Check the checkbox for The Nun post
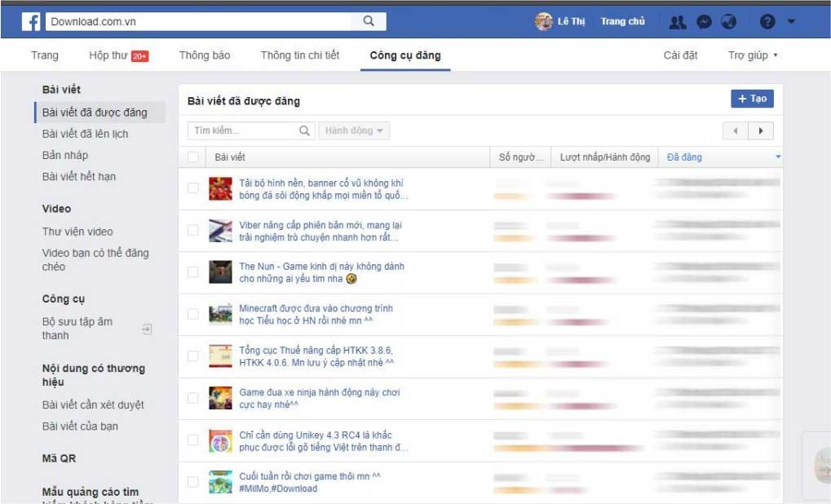The width and height of the screenshot is (831, 504). coord(194,270)
